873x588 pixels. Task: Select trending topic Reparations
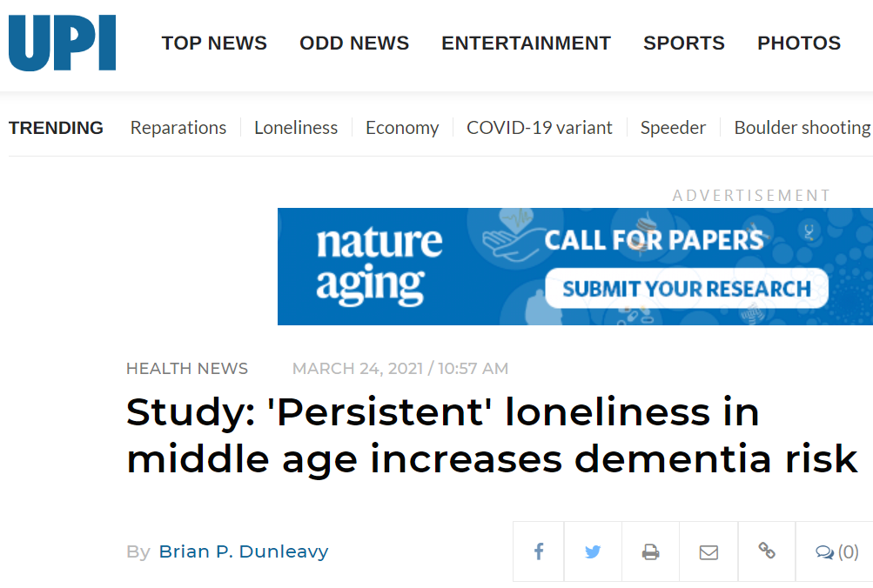(178, 127)
